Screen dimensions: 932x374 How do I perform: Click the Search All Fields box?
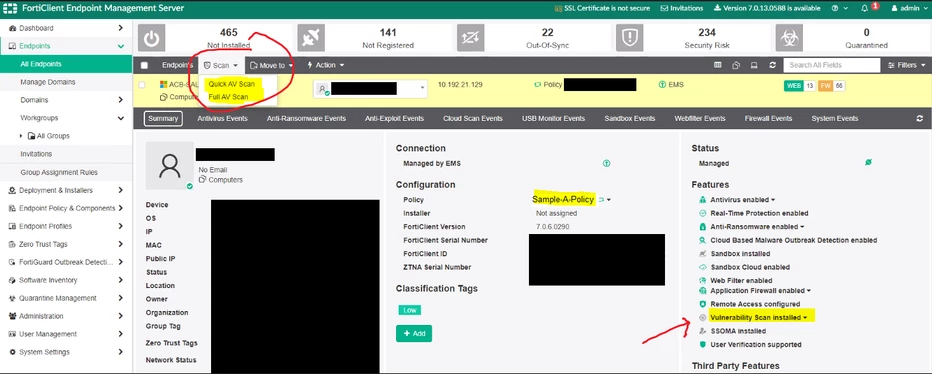click(832, 65)
